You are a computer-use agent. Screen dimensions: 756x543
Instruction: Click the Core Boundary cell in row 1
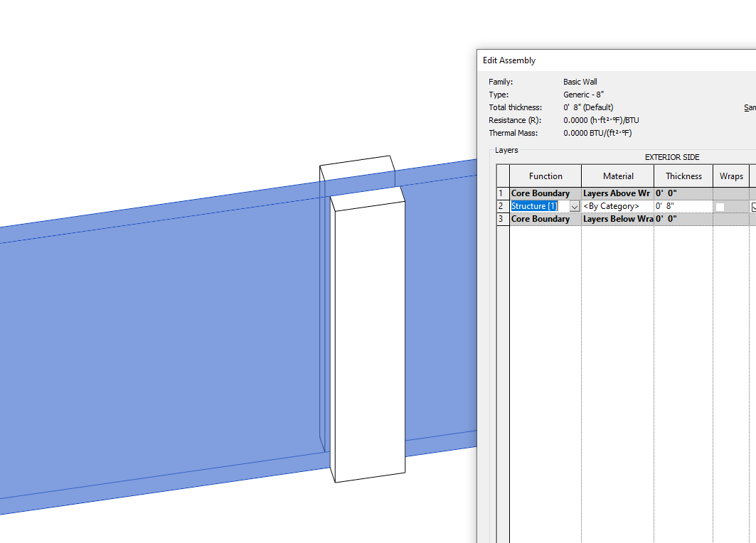point(545,193)
